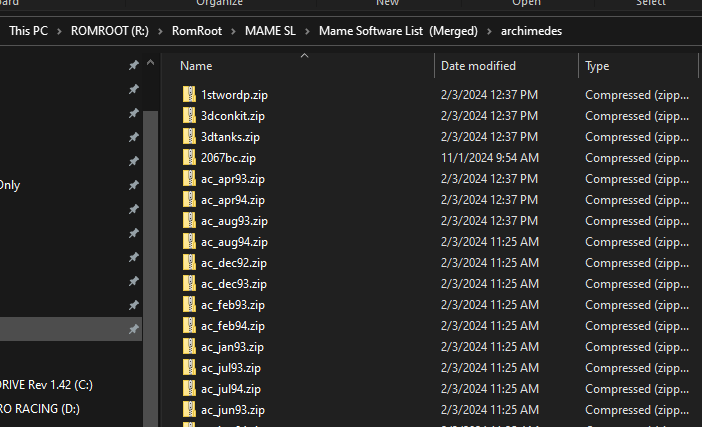Open the RO RACING (D:) drive in sidebar
702x427 pixels.
point(40,409)
